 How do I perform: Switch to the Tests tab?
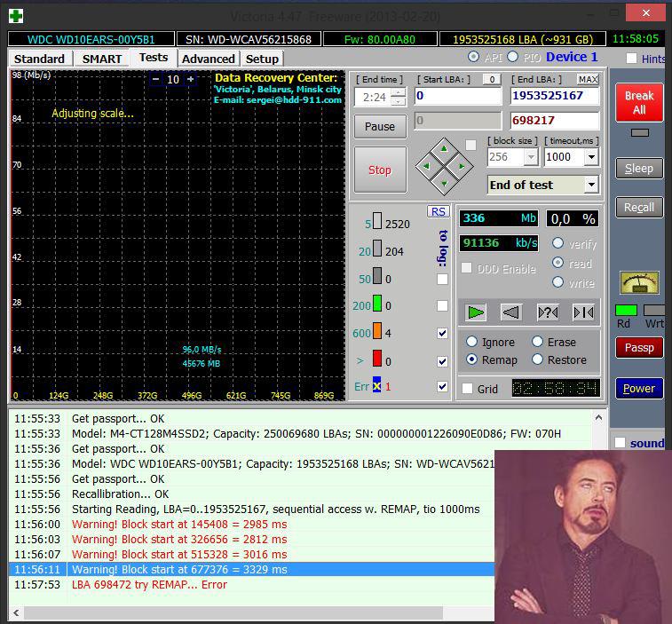(x=154, y=58)
